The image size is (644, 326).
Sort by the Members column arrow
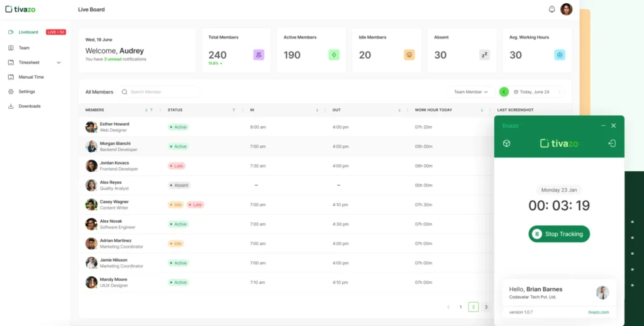click(x=146, y=110)
